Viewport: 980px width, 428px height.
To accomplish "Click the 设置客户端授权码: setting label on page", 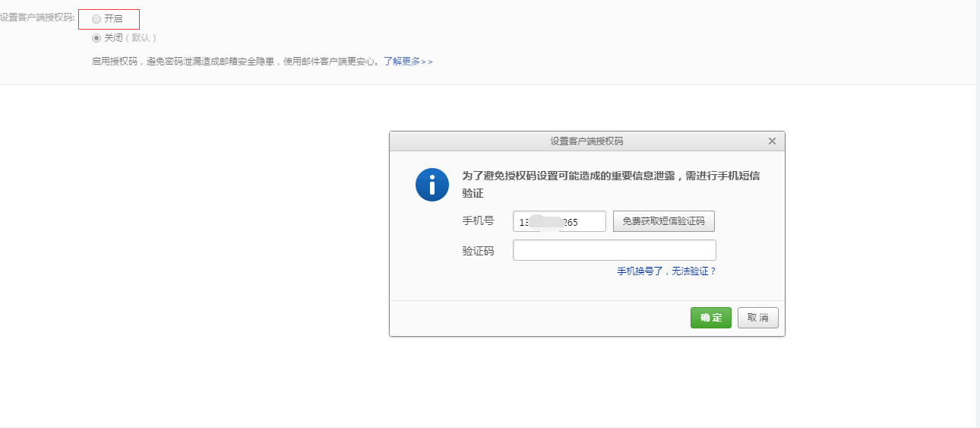I will [37, 17].
